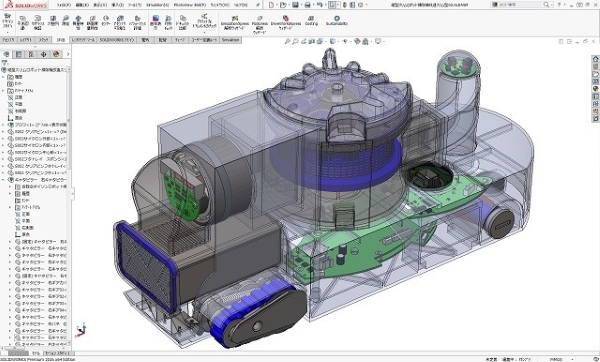Collapse the expanded Caterpillar subassembly node
600x362 pixels.
pos(3,179)
